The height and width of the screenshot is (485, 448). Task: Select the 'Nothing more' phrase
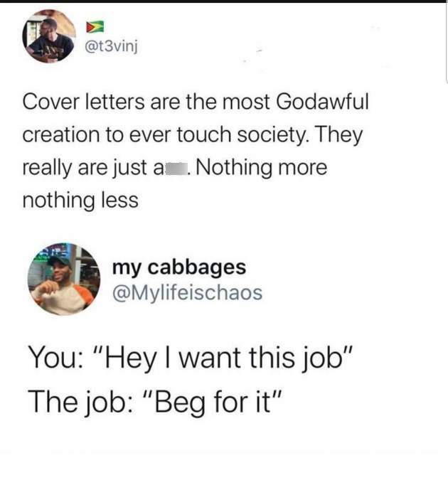click(261, 168)
